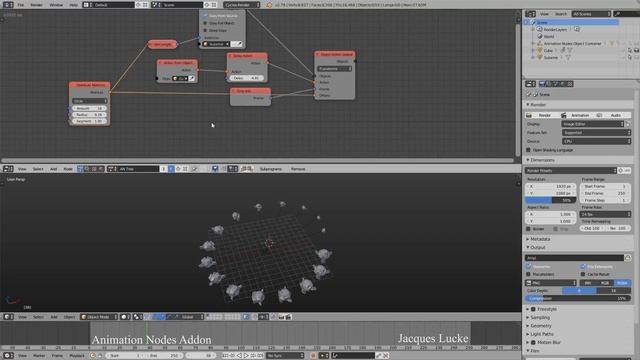This screenshot has width=640, height=360.
Task: Select the BW color mode button
Action: (588, 282)
